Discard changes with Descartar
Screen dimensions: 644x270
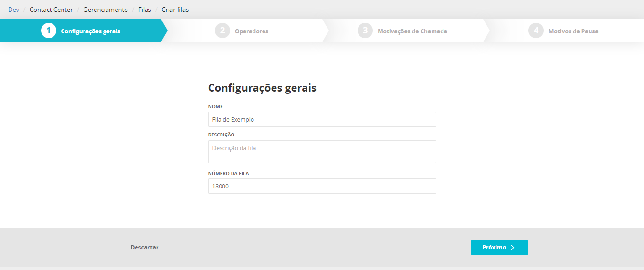point(144,248)
